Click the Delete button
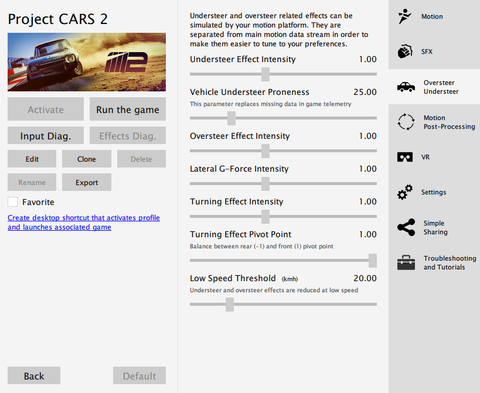The width and height of the screenshot is (480, 393). point(141,159)
